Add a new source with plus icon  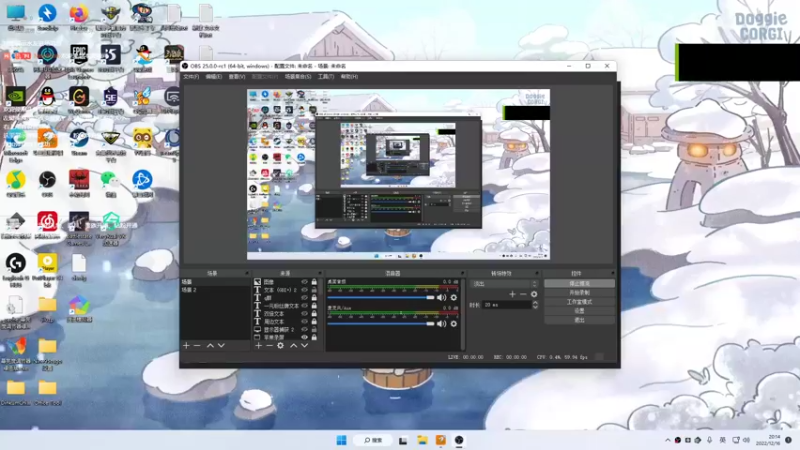click(x=258, y=346)
